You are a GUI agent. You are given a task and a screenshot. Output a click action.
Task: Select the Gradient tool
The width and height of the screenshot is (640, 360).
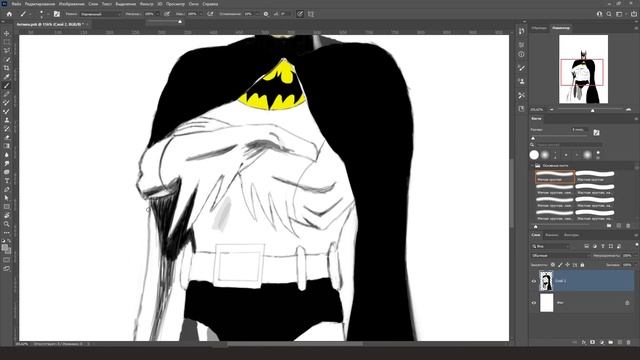tap(7, 146)
